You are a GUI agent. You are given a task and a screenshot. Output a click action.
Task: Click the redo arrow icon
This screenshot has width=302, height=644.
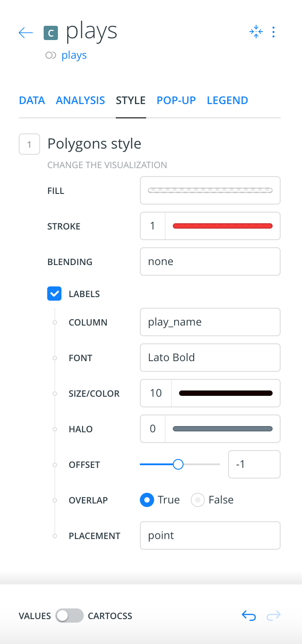click(273, 616)
